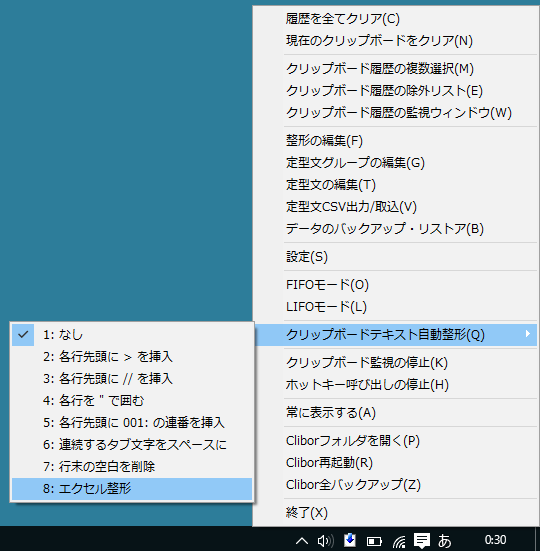Image resolution: width=540 pixels, height=551 pixels.
Task: Click the IME あ input indicator
Action: tap(444, 541)
